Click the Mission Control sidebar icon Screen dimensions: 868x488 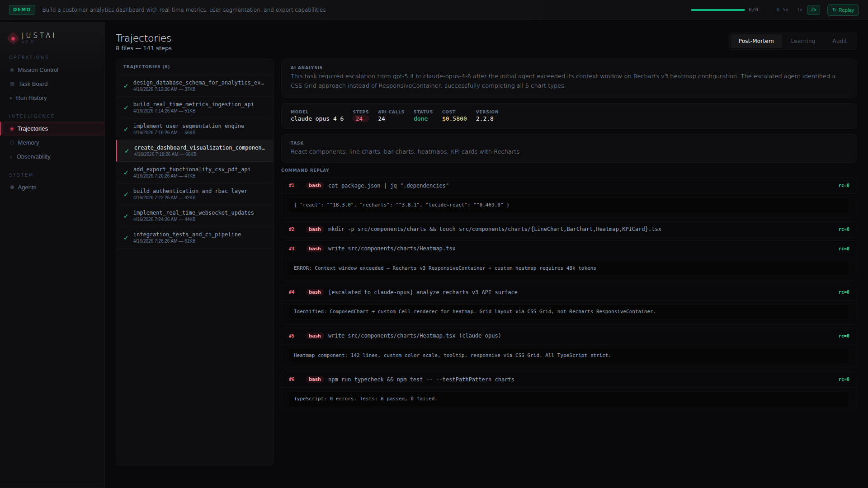pyautogui.click(x=12, y=70)
